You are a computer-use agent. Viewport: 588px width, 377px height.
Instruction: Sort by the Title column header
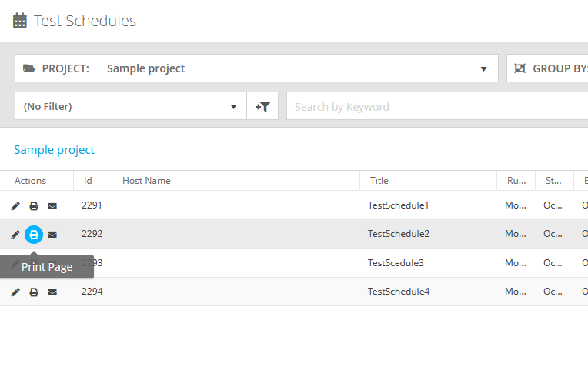(379, 181)
